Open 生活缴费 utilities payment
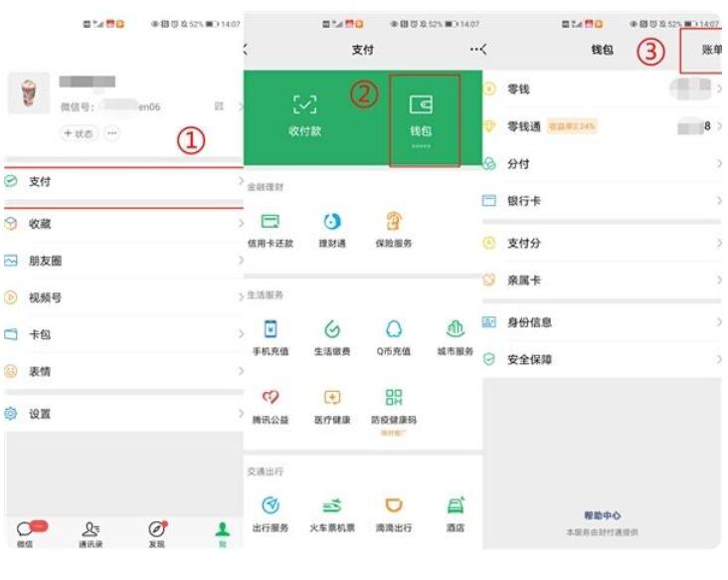The height and width of the screenshot is (580, 728). point(332,338)
